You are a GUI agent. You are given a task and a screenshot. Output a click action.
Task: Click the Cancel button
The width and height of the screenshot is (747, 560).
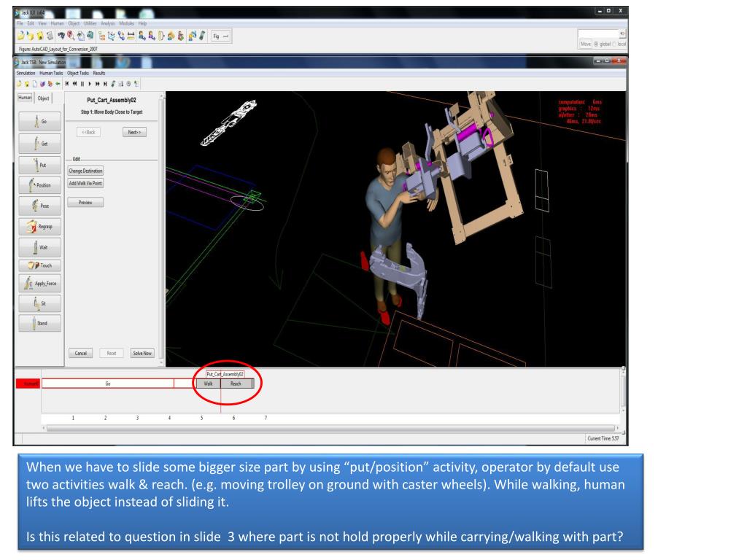click(x=81, y=353)
